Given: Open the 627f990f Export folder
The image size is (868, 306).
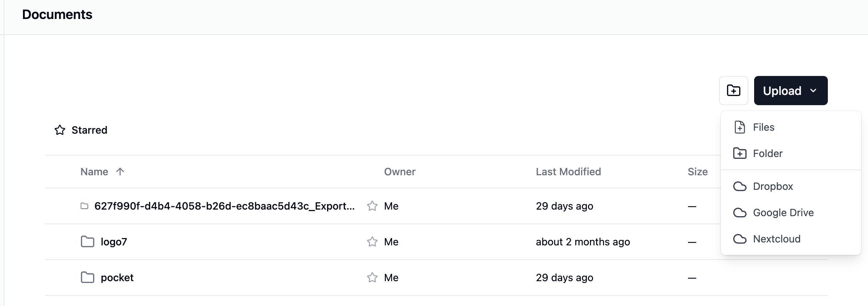Looking at the screenshot, I should pos(224,206).
